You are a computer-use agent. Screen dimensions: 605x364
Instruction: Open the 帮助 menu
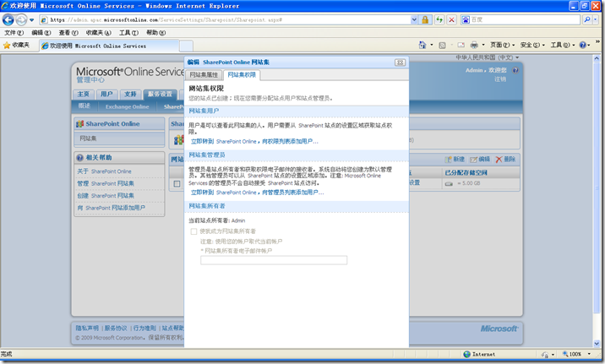click(x=155, y=33)
